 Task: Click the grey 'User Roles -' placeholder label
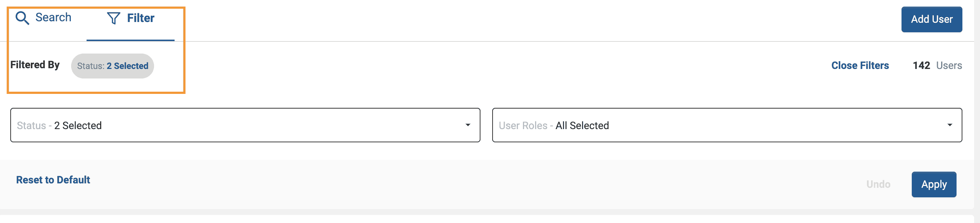click(525, 125)
